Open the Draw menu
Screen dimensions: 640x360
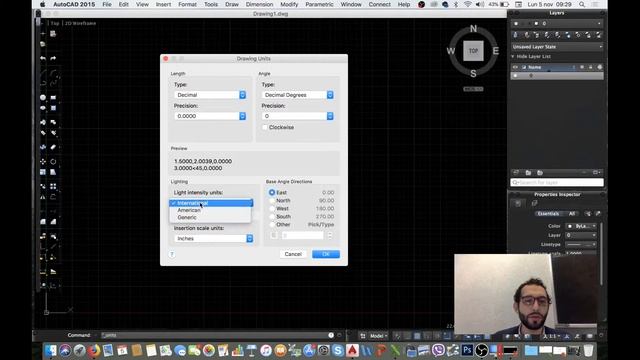(231, 4)
